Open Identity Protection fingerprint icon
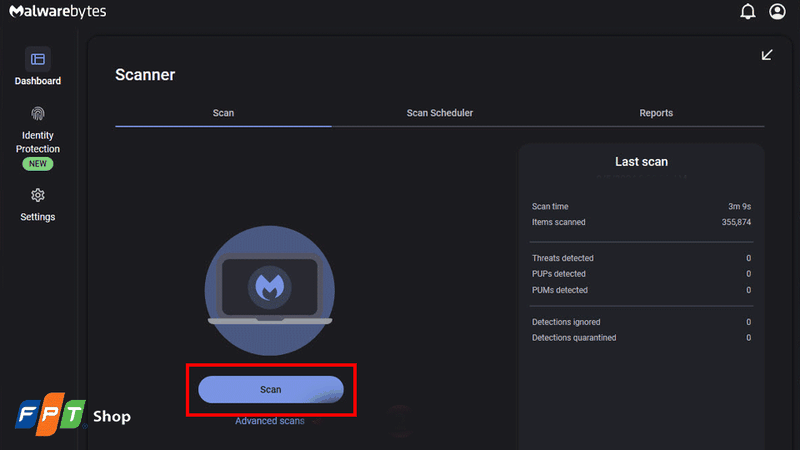The height and width of the screenshot is (450, 800). click(38, 113)
